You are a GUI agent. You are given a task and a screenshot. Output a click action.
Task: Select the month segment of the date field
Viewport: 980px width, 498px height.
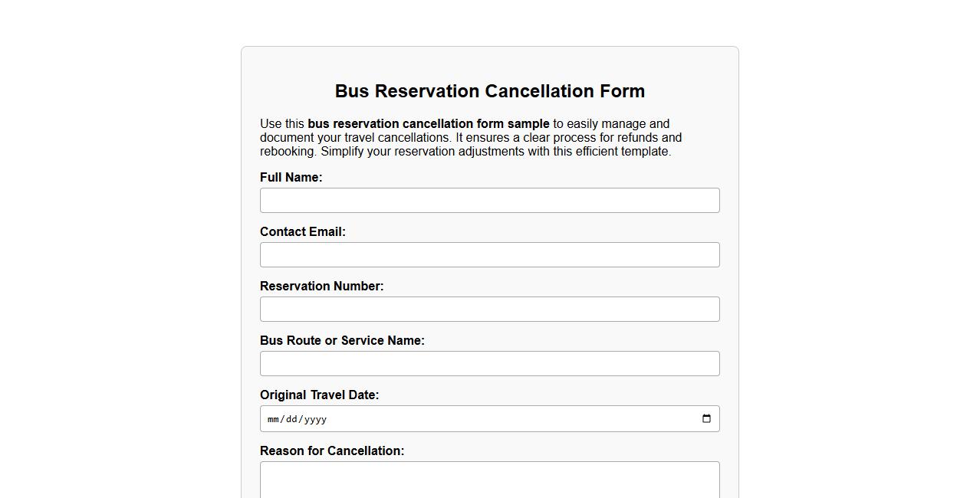[274, 419]
